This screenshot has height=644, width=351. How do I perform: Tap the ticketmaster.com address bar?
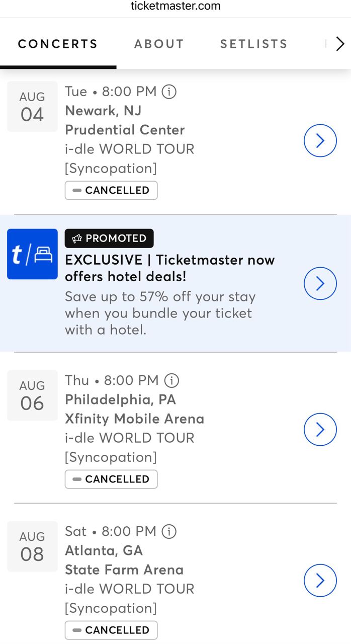(x=175, y=7)
